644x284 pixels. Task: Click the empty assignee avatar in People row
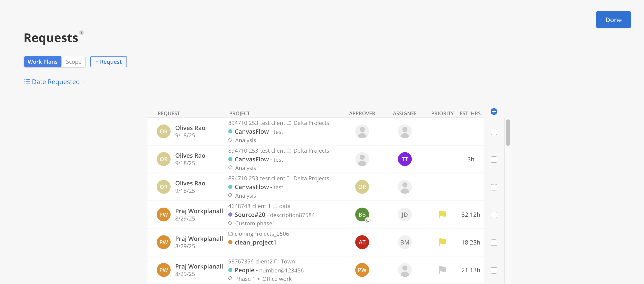pos(405,270)
